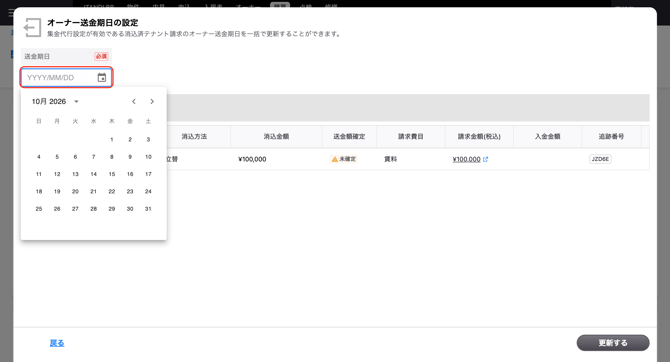Select October 1 in the calendar

(112, 139)
